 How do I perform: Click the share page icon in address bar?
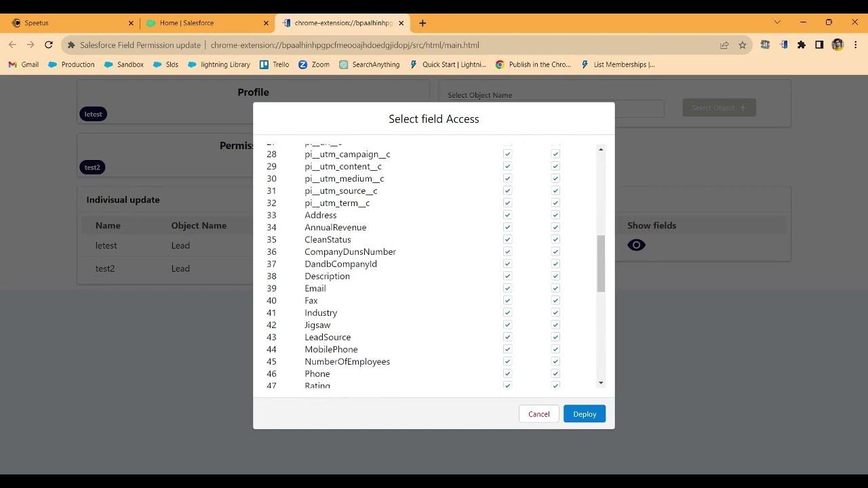coord(724,45)
